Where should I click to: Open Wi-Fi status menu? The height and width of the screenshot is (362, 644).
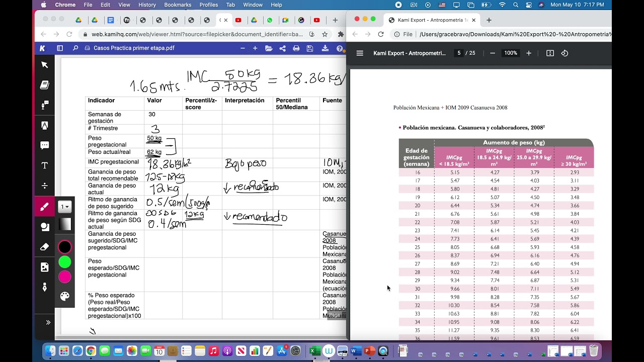[502, 5]
